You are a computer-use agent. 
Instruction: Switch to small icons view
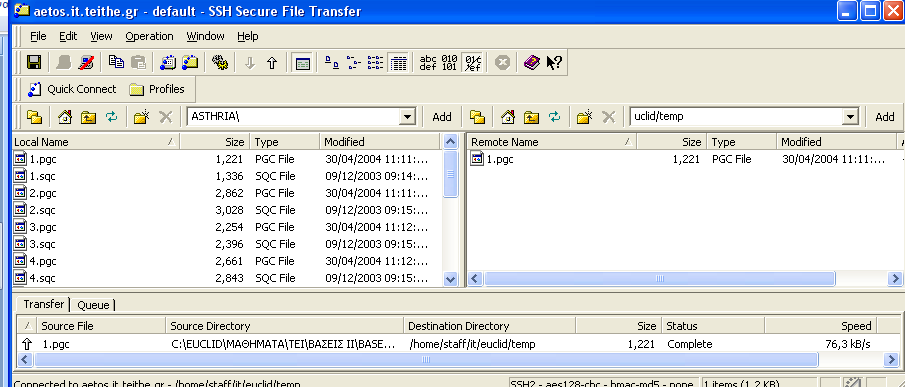(x=353, y=63)
